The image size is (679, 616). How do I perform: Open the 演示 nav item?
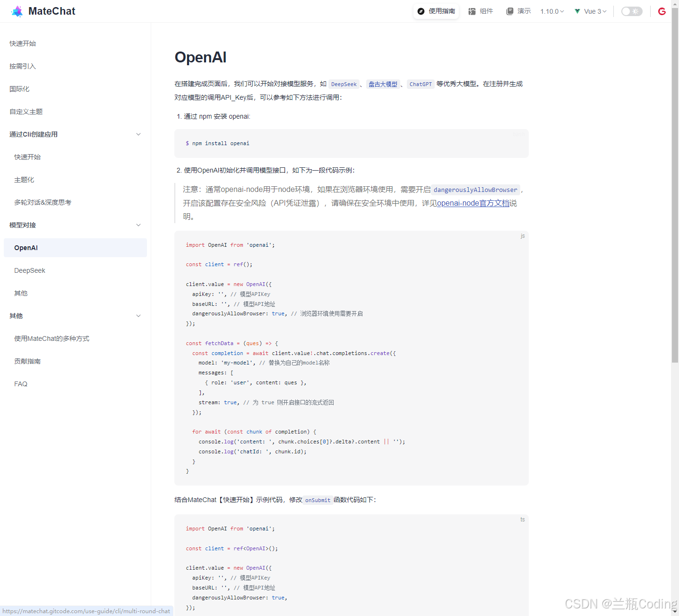[519, 11]
